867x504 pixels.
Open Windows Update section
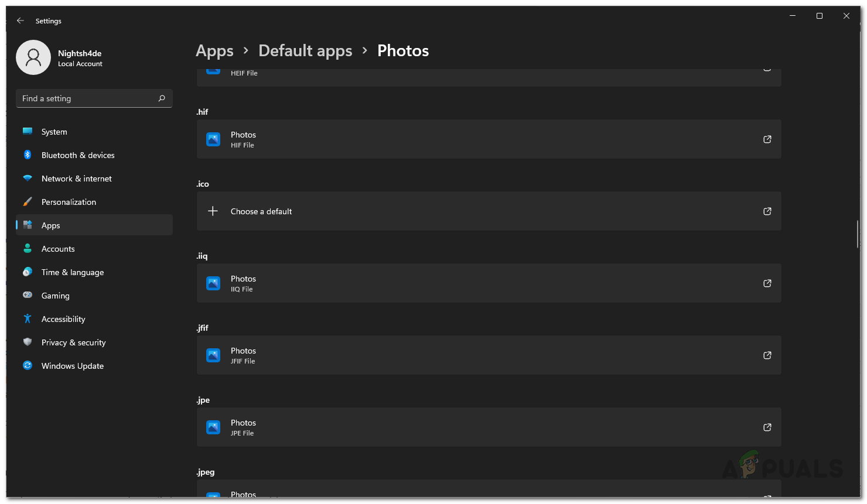[x=72, y=366]
